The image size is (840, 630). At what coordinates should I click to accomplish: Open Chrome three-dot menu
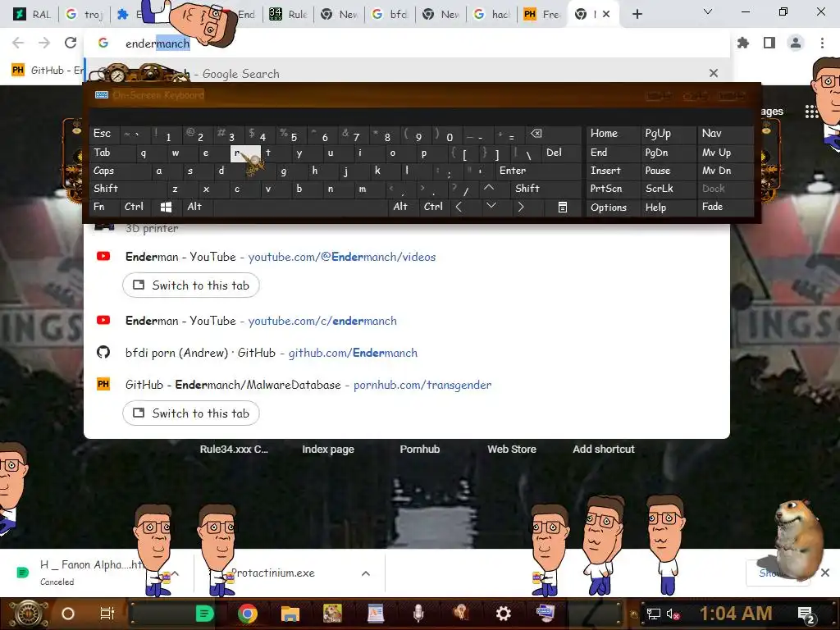point(822,43)
